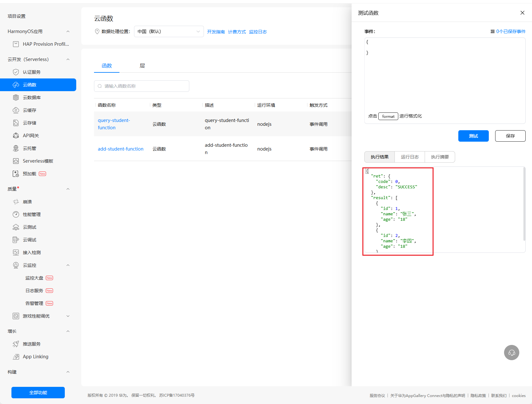Viewport: 532px width, 404px height.
Task: Click the customer support headset icon
Action: pos(512,353)
